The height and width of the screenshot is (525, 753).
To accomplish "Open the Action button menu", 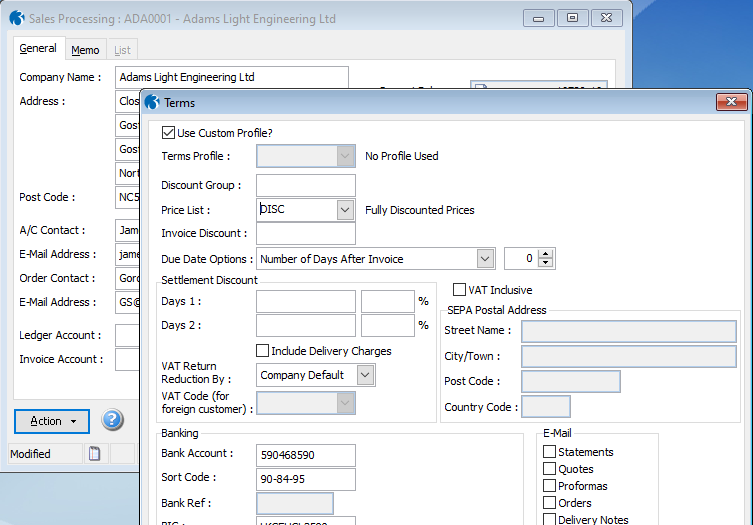I will [52, 421].
